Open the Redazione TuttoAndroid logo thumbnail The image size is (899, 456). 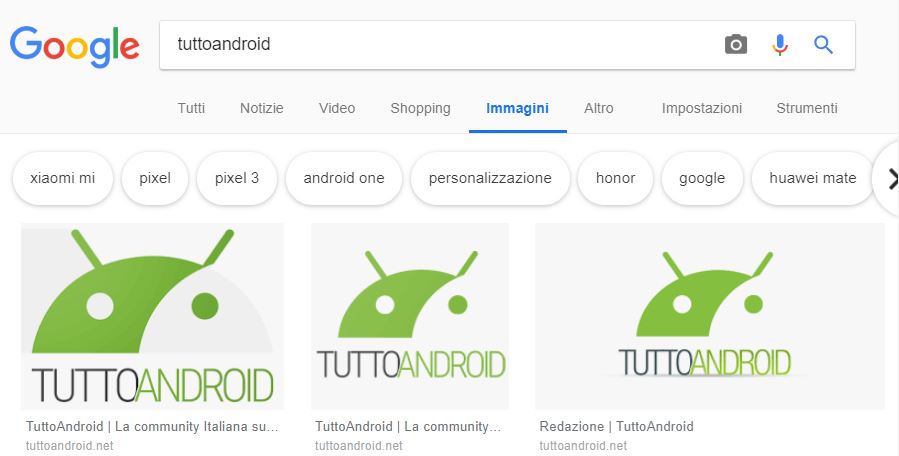coord(710,316)
